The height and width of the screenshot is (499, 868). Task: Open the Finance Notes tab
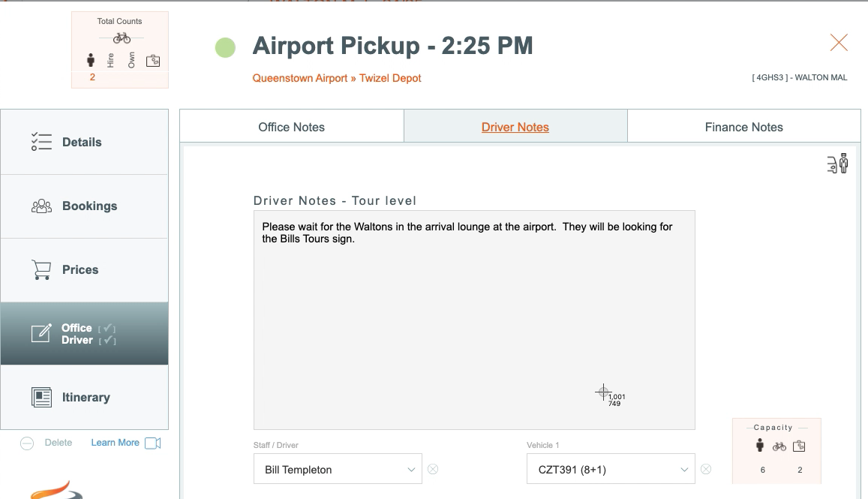point(744,127)
